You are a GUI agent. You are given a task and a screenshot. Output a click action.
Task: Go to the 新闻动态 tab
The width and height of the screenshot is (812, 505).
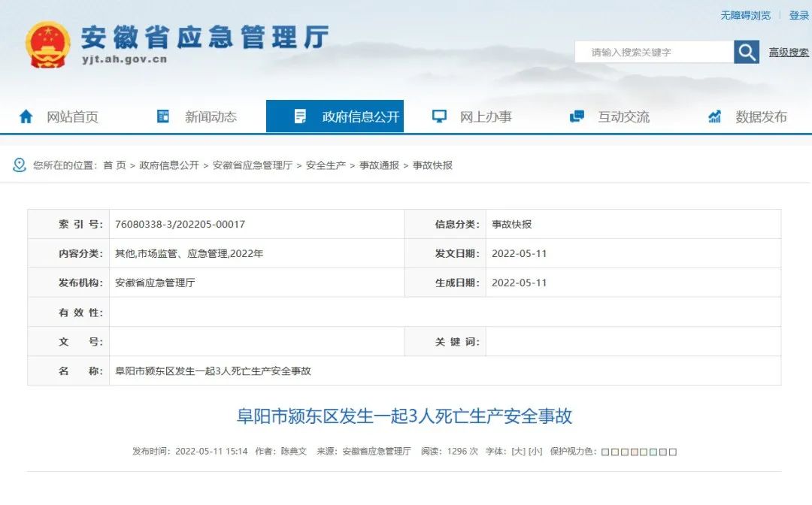(x=197, y=116)
